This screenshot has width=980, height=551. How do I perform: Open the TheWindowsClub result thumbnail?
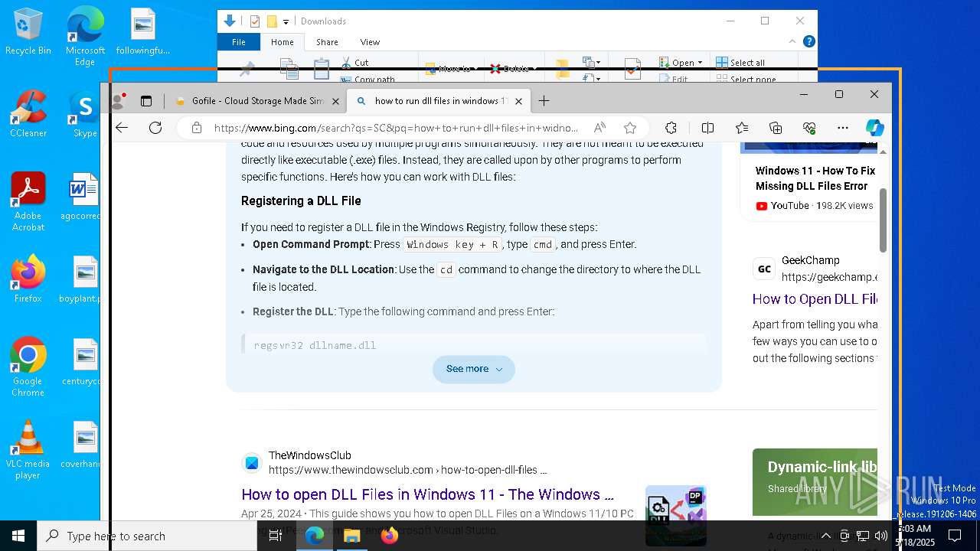(675, 515)
